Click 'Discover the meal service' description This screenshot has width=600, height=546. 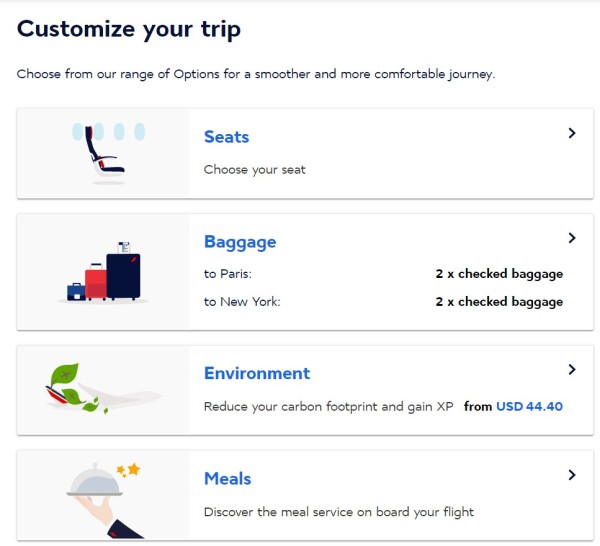pyautogui.click(x=338, y=512)
